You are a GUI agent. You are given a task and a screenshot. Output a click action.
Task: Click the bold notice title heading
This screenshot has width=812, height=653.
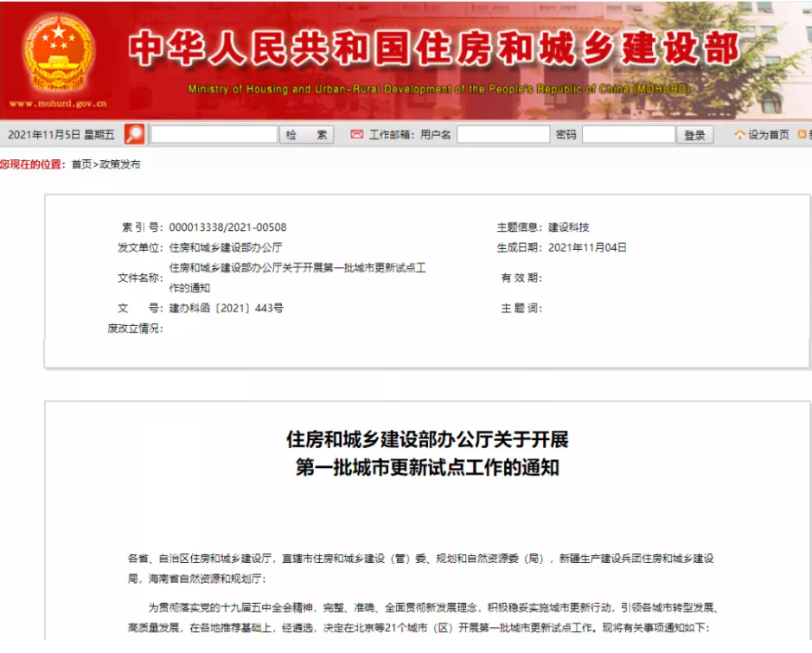(x=427, y=453)
